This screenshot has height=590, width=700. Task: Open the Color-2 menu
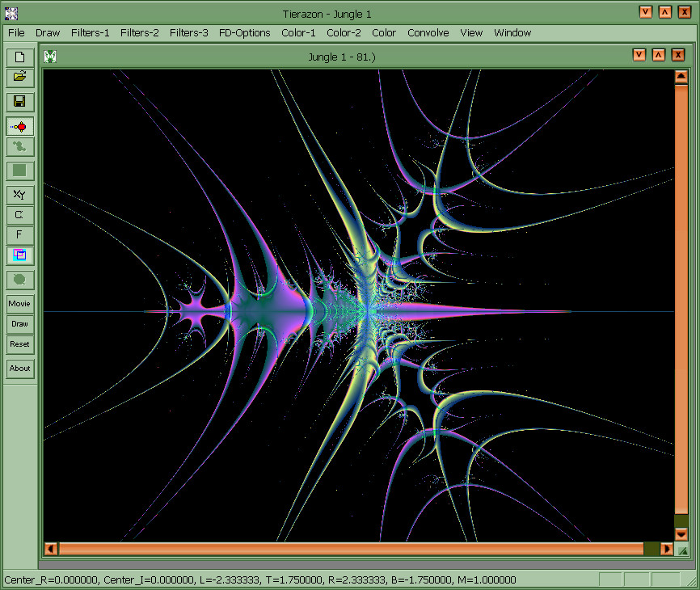(344, 32)
